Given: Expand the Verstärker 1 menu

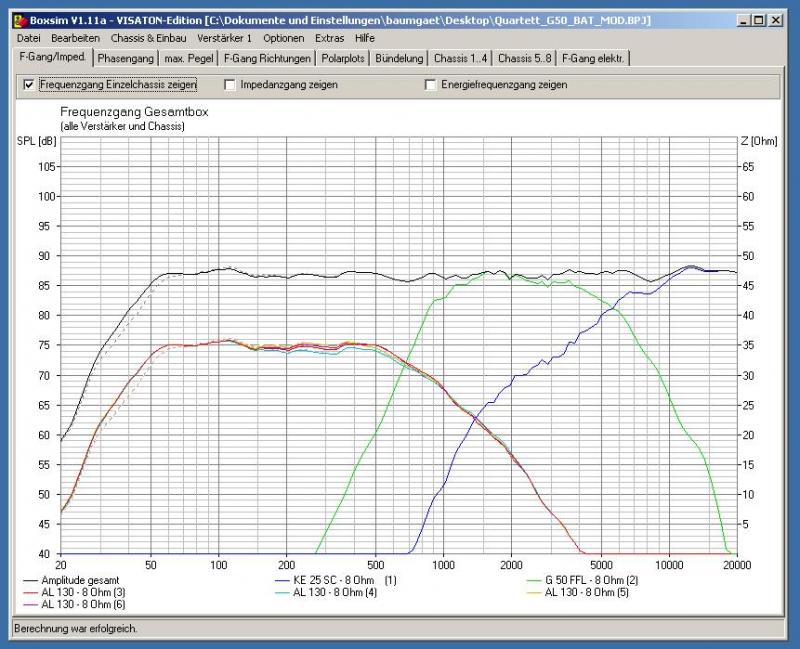Looking at the screenshot, I should (225, 37).
